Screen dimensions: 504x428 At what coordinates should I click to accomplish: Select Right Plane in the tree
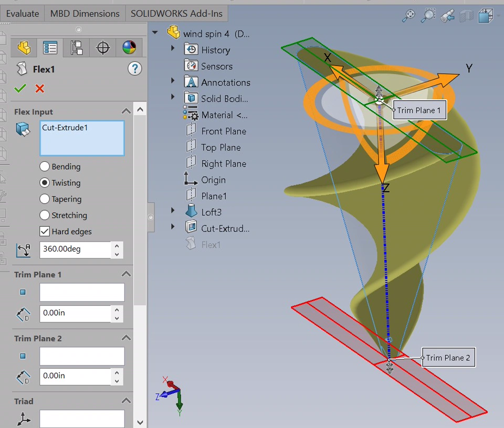point(224,164)
